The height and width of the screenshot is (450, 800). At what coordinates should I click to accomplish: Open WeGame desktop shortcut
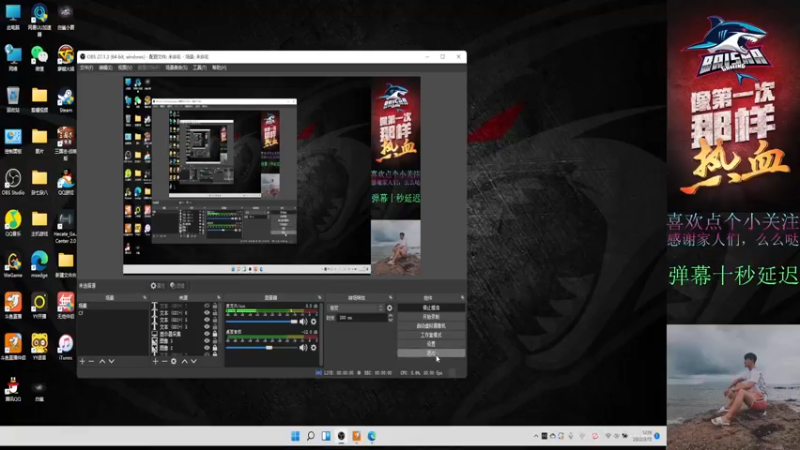click(x=13, y=264)
